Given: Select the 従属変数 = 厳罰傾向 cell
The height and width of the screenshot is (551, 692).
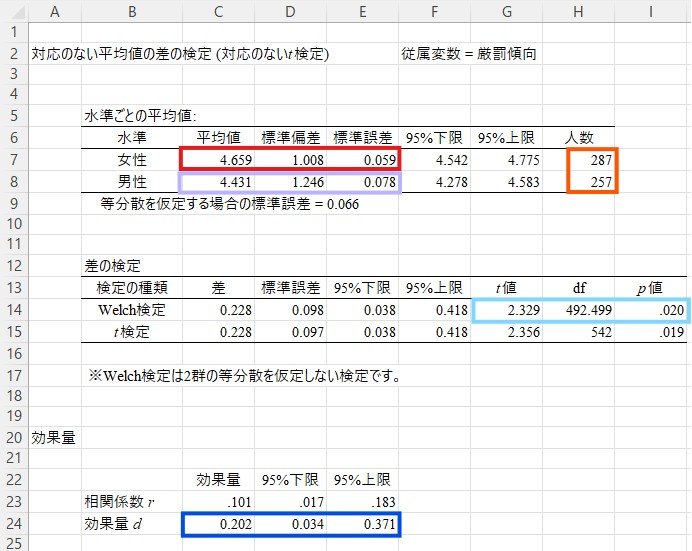Looking at the screenshot, I should tap(468, 54).
